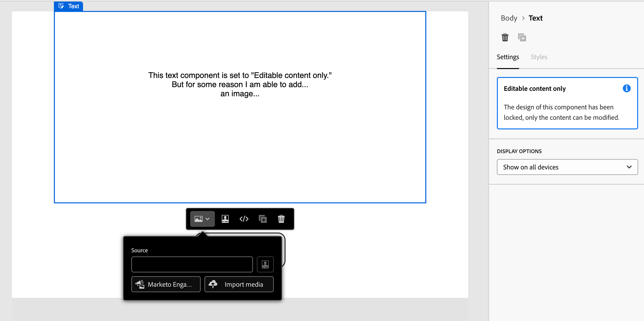Select the Settings tab

click(x=508, y=57)
